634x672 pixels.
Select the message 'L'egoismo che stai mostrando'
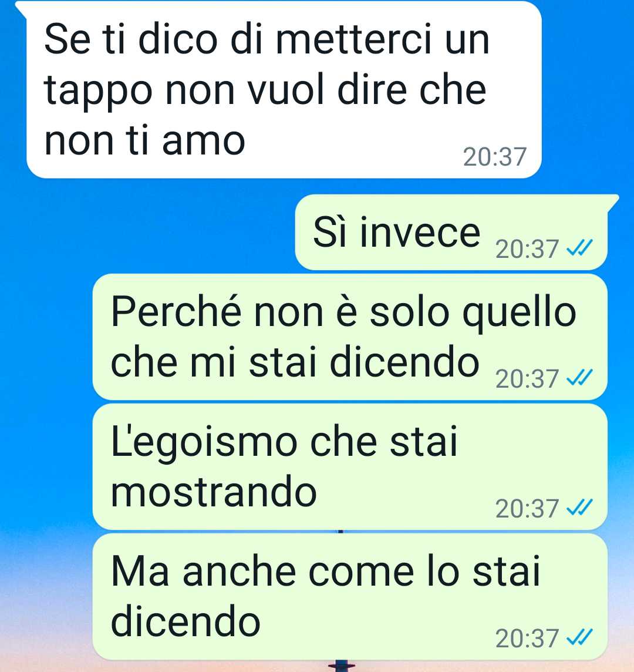coord(350,467)
